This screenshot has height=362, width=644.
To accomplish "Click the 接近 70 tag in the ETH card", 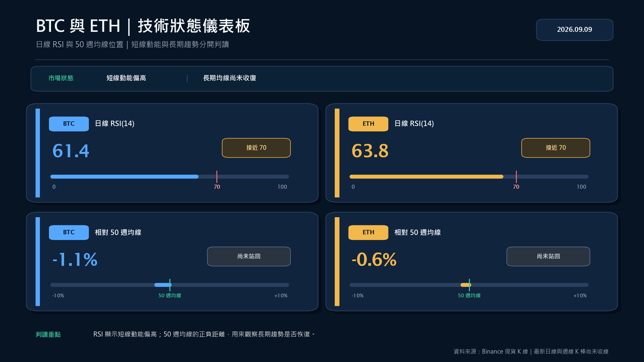I will pos(556,148).
